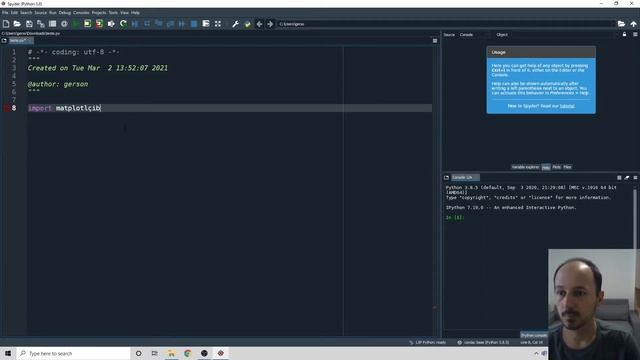This screenshot has width=640, height=360.
Task: Click the taskbar search box
Action: (73, 353)
